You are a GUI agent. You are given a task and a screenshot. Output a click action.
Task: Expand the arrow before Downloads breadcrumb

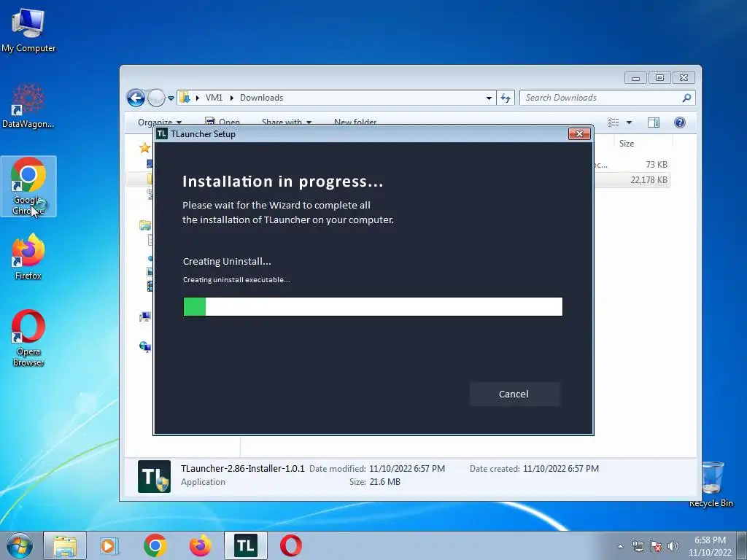(231, 98)
